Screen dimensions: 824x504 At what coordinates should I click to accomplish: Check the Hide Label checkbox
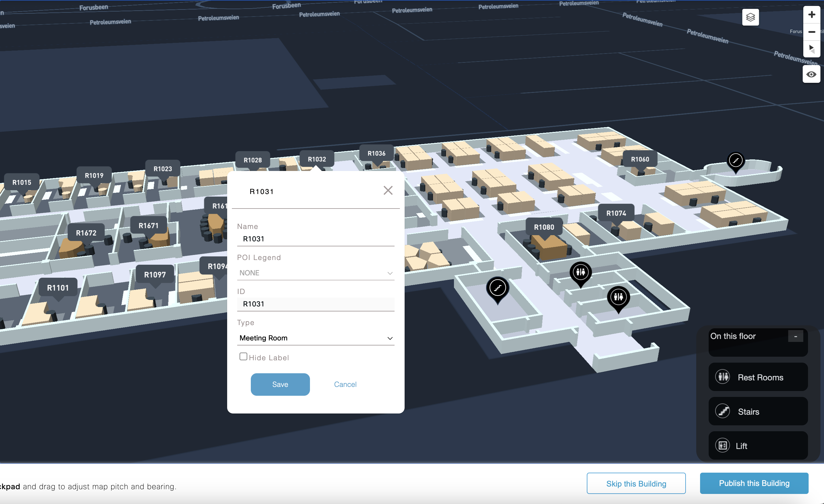click(x=243, y=356)
